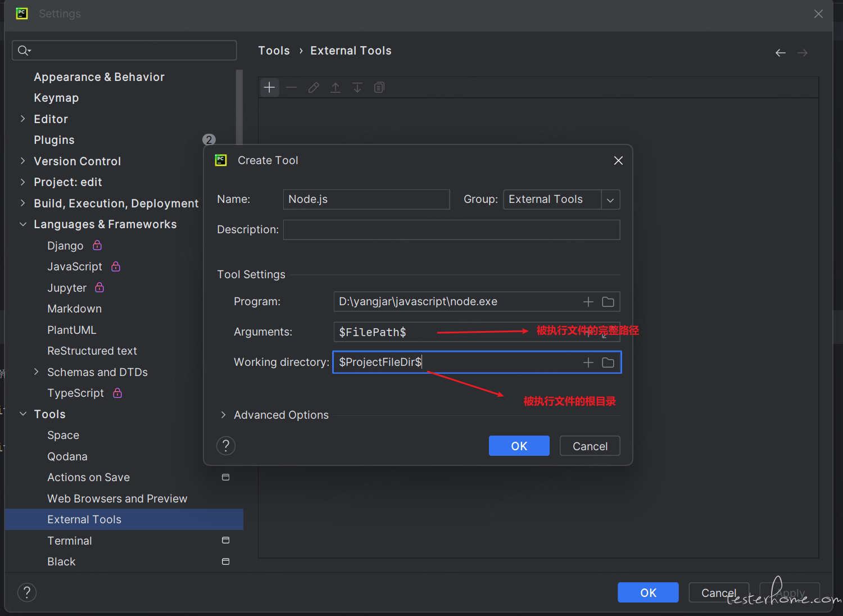Select Appearance & Behavior in settings tree

pos(99,77)
